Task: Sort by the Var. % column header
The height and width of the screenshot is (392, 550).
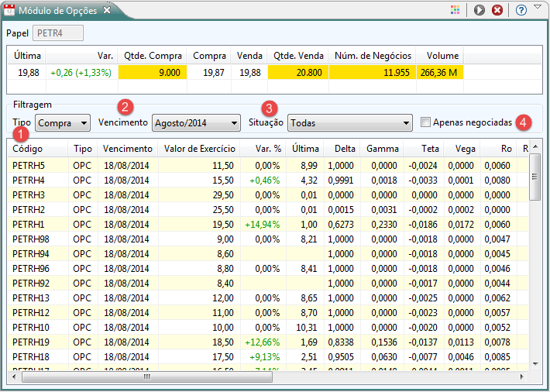Action: coord(263,149)
